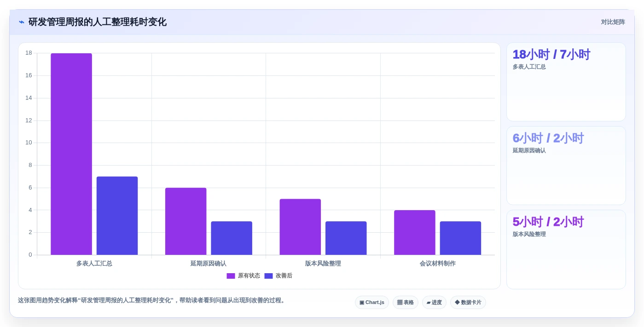This screenshot has width=644, height=327.
Task: Click the 延期原因确认 axis label
Action: (209, 264)
